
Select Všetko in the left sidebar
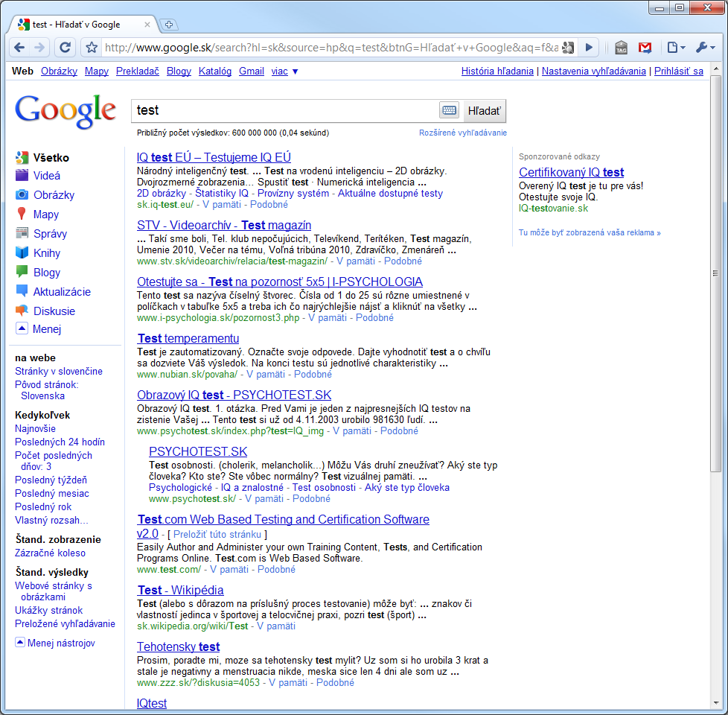tap(51, 158)
